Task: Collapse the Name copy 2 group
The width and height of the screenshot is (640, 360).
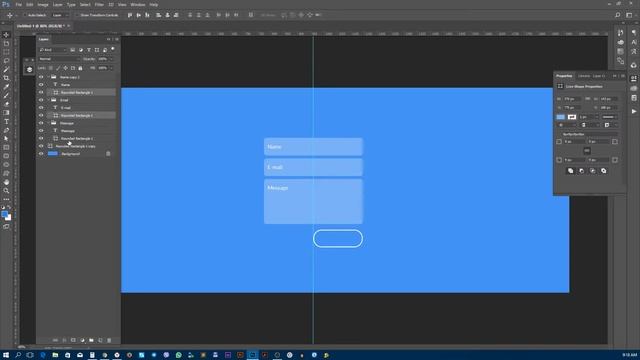Action: pyautogui.click(x=49, y=77)
